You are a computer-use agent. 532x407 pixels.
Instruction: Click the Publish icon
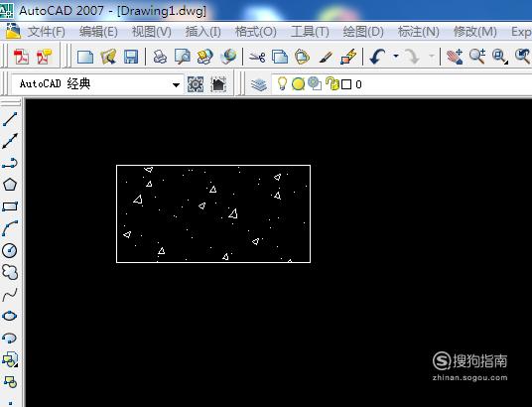click(x=204, y=57)
